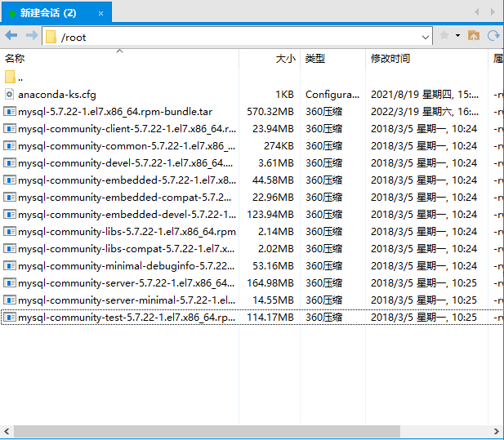Close the 新建会话 (2) tab
This screenshot has height=440, width=504.
[100, 14]
